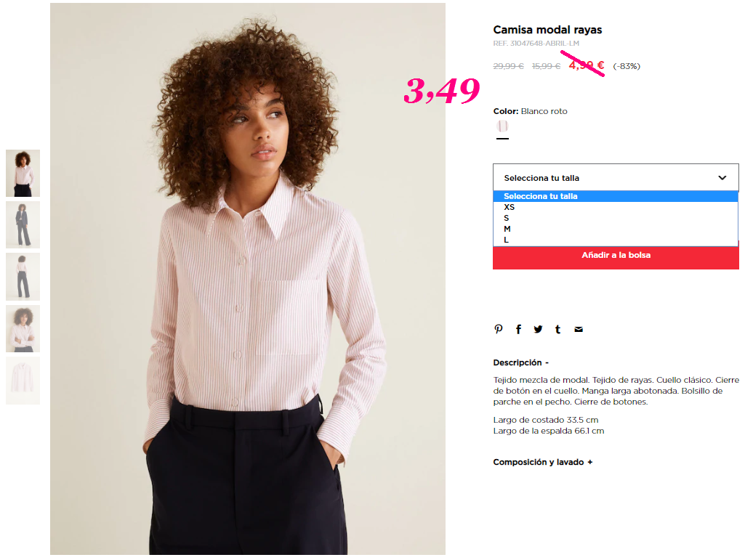Share product via Facebook icon
This screenshot has height=560, width=745.
tap(518, 329)
